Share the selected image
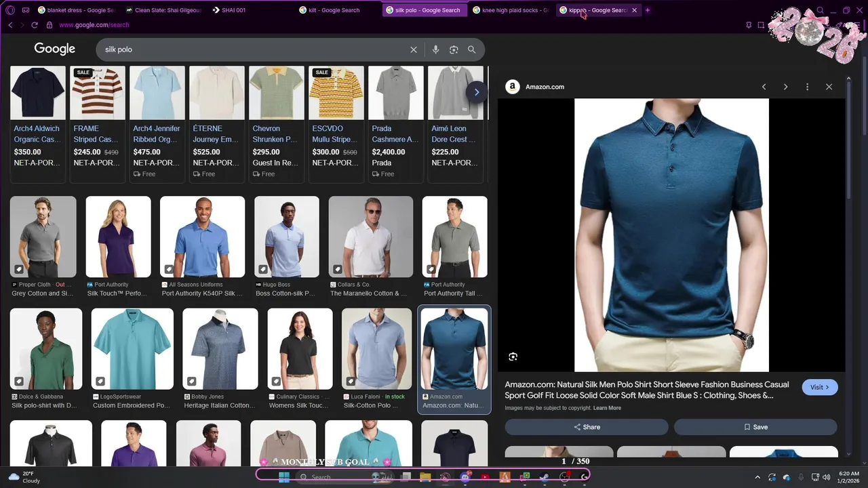Image resolution: width=868 pixels, height=488 pixels. [x=587, y=427]
